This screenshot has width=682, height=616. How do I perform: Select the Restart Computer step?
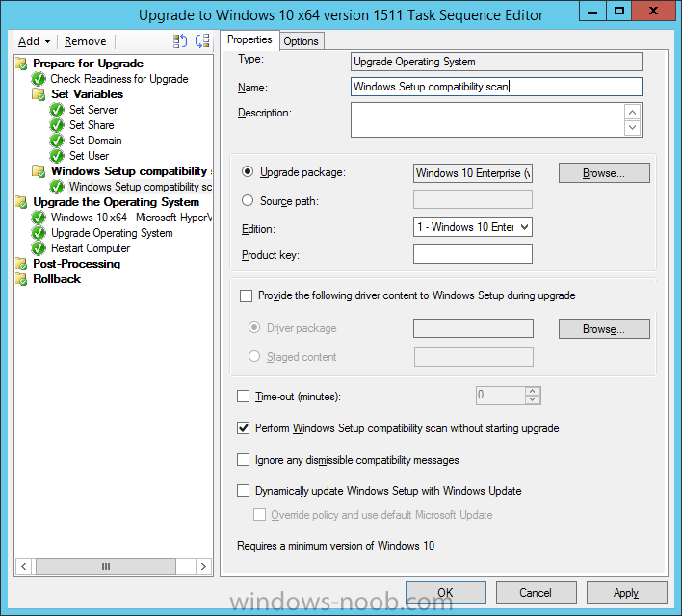pyautogui.click(x=91, y=248)
